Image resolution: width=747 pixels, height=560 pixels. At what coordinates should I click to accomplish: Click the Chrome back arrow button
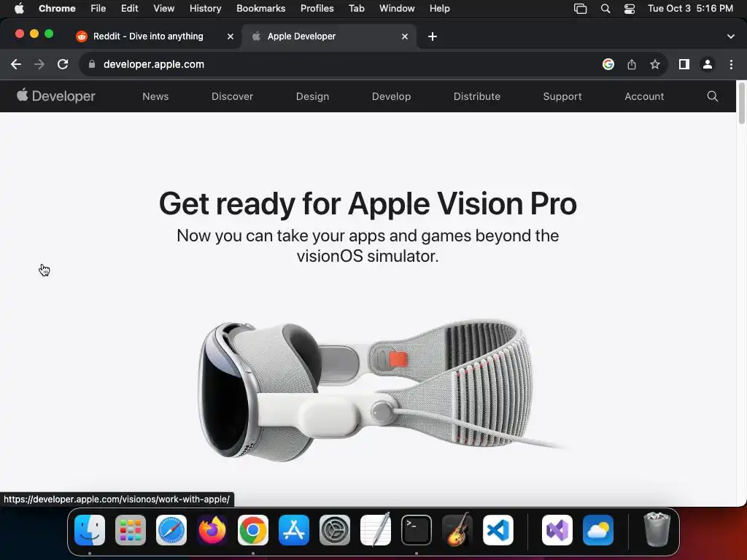point(16,64)
